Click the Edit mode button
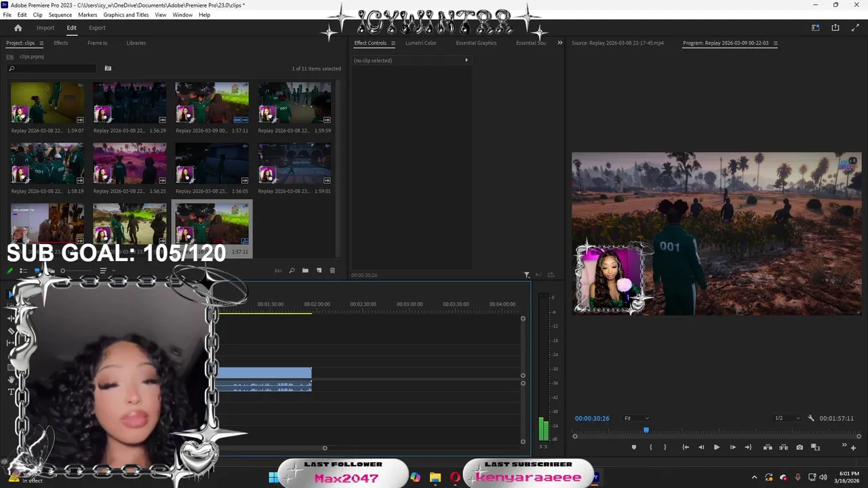 point(71,28)
